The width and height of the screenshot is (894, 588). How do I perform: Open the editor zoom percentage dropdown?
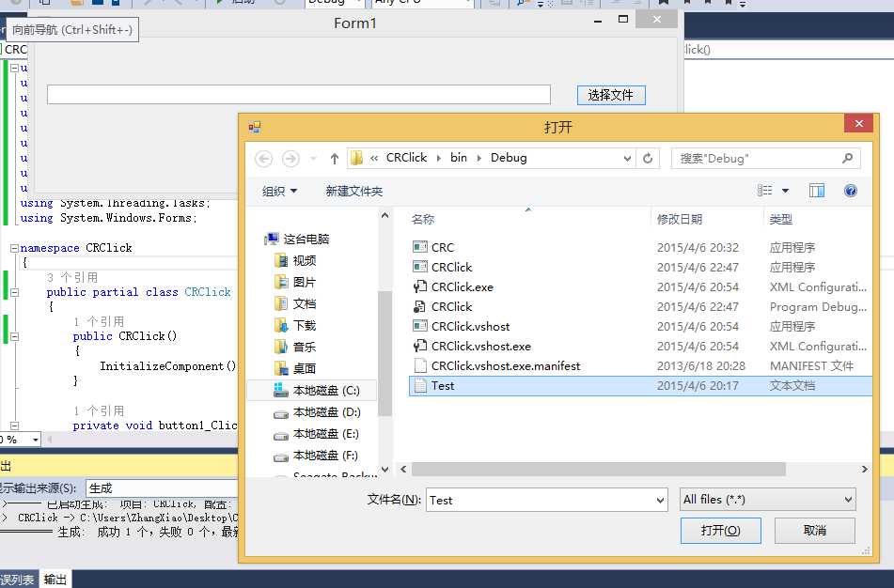pos(36,440)
